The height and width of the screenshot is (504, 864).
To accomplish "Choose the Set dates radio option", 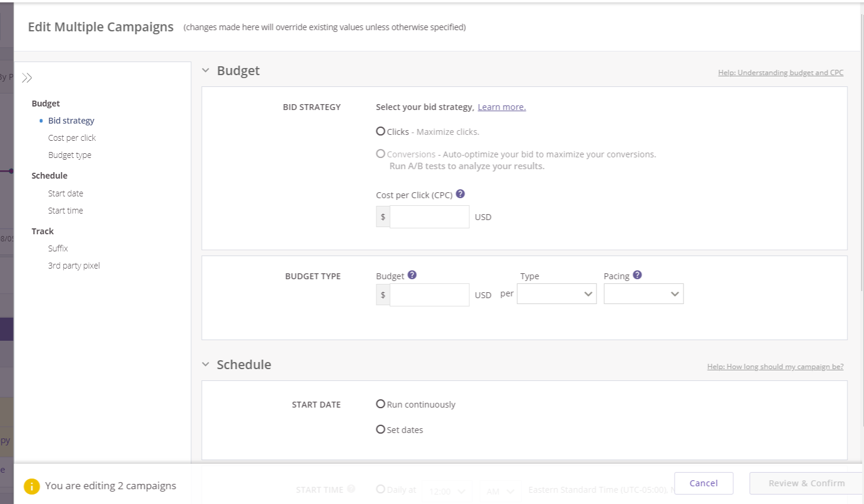I will 381,429.
